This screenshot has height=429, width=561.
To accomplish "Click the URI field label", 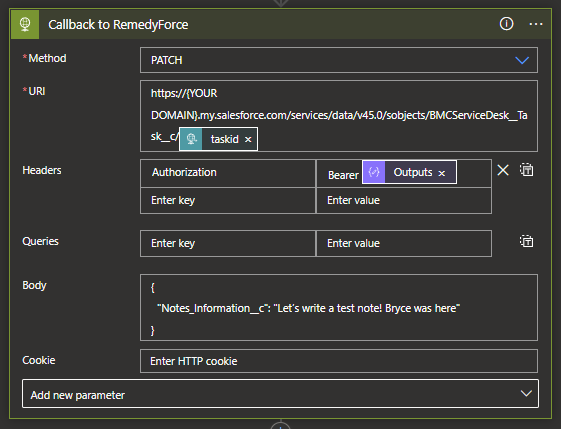I will click(37, 91).
